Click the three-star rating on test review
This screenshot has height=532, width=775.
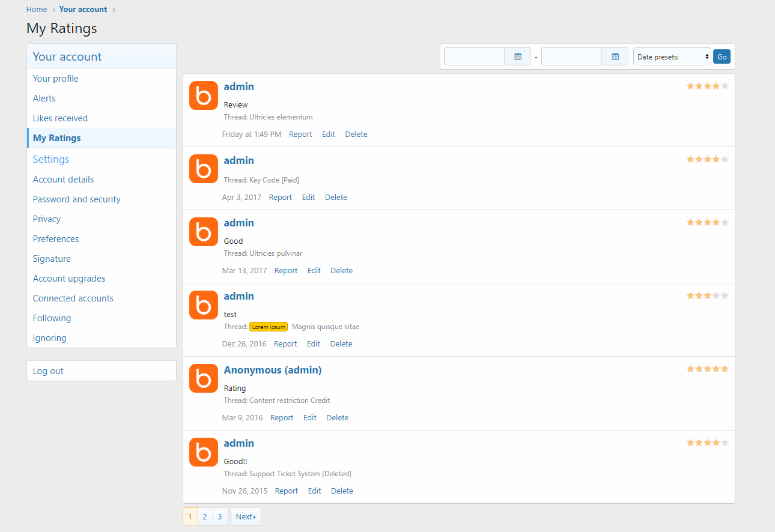point(707,295)
